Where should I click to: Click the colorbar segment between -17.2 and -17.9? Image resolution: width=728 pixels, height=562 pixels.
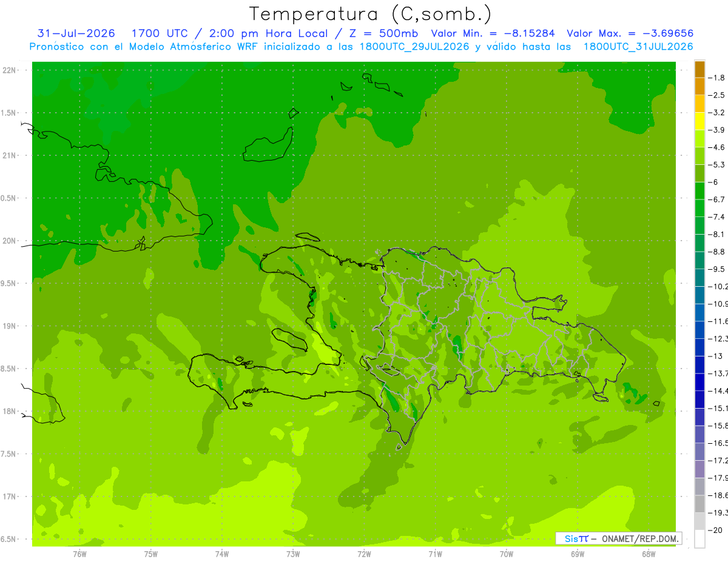[699, 469]
